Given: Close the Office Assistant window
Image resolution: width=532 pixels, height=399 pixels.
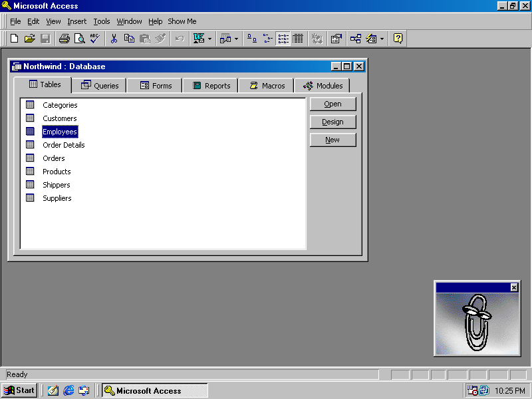Looking at the screenshot, I should coord(514,288).
